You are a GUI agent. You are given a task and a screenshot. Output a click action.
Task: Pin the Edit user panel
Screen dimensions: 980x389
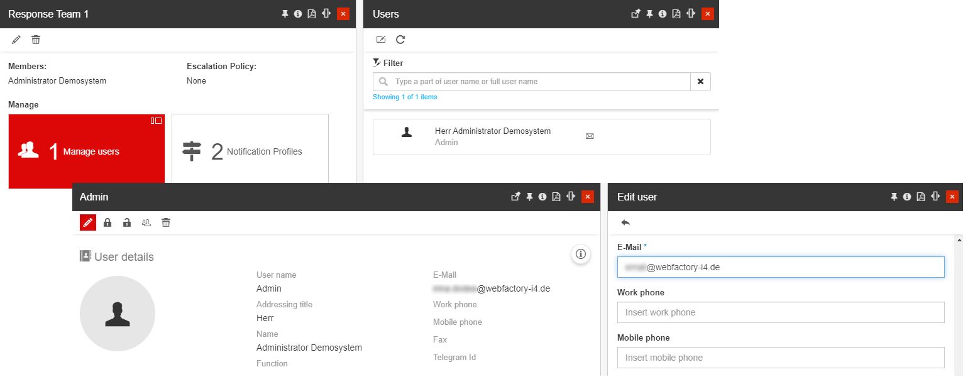pyautogui.click(x=894, y=197)
